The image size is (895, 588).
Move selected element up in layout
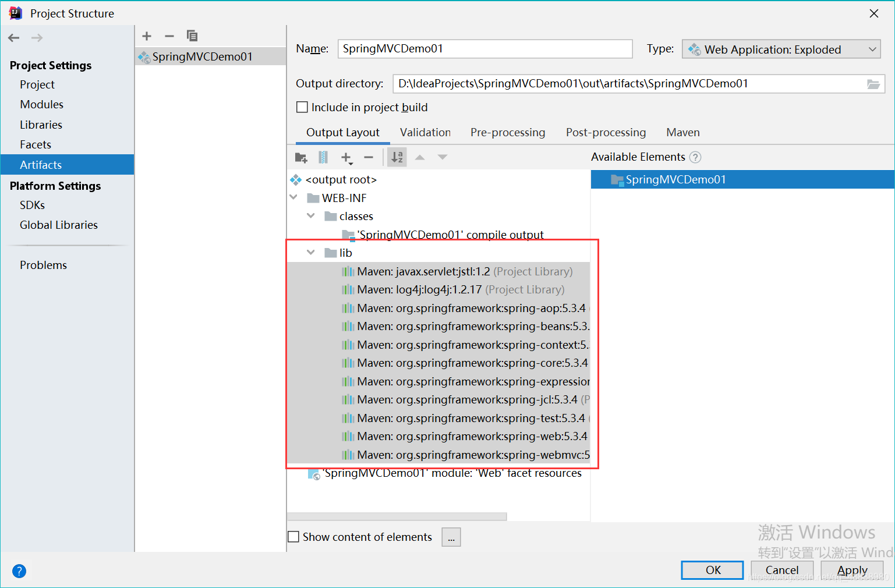click(x=420, y=157)
